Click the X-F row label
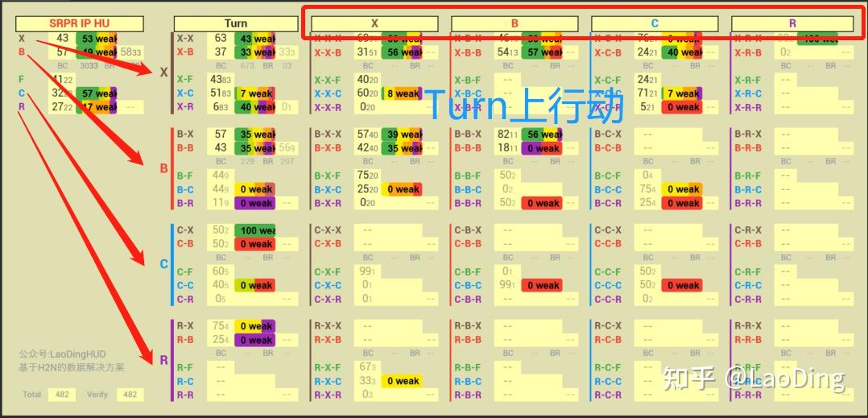 click(x=185, y=80)
